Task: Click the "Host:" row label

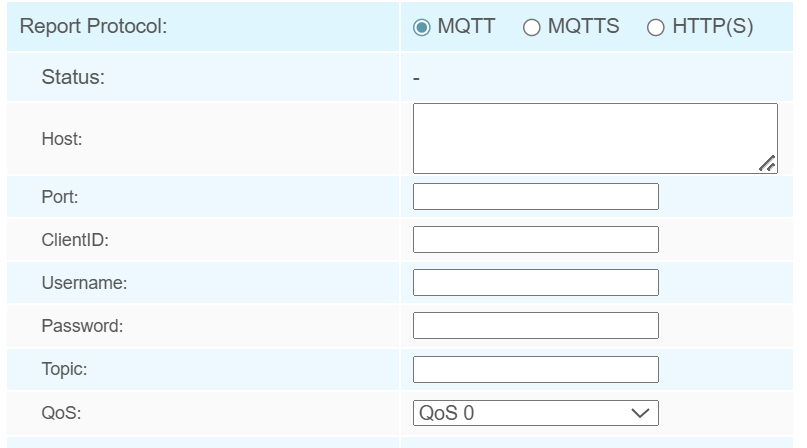Action: (x=62, y=139)
